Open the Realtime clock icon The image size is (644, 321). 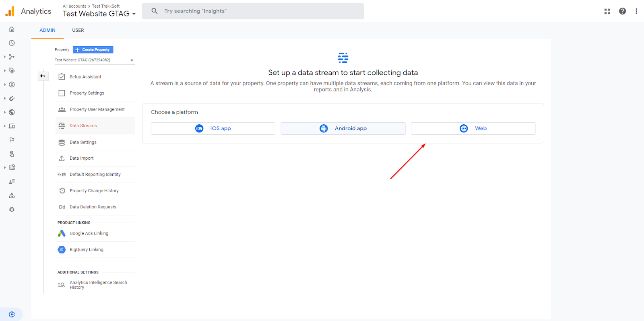coord(12,43)
